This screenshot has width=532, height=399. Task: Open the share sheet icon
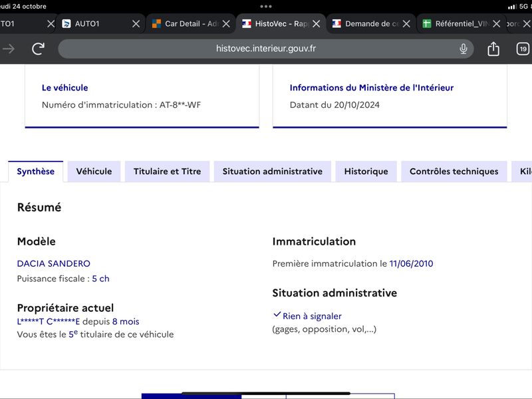point(493,49)
